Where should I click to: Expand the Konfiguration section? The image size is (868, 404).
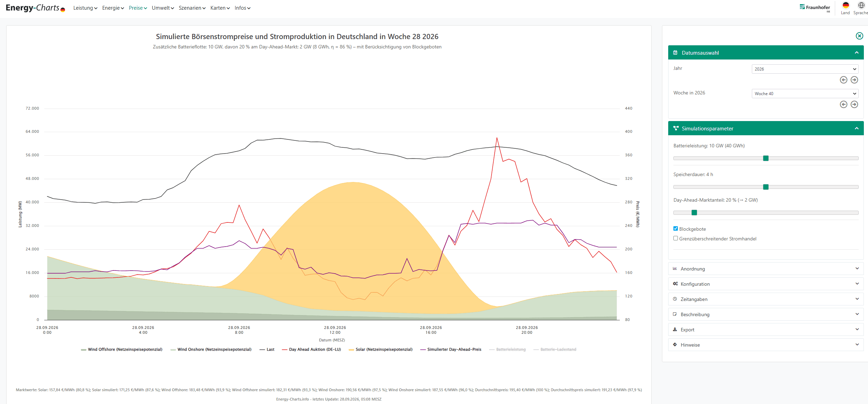click(x=766, y=284)
